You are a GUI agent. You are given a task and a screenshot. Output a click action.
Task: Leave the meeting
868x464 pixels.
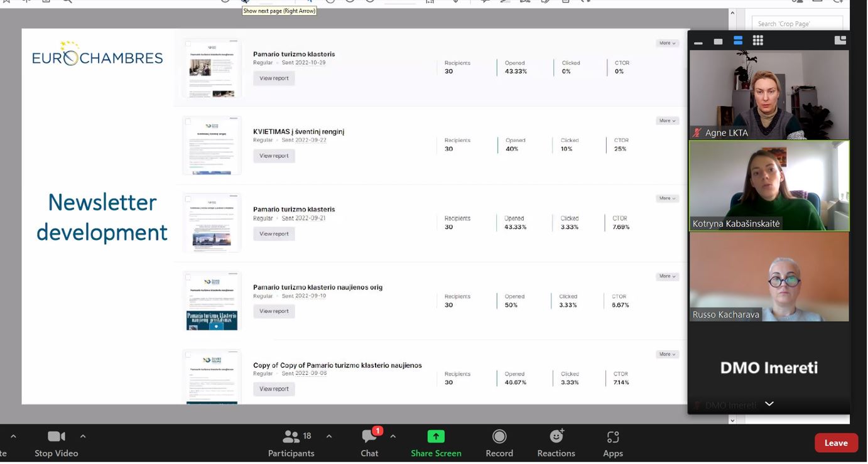pyautogui.click(x=836, y=443)
